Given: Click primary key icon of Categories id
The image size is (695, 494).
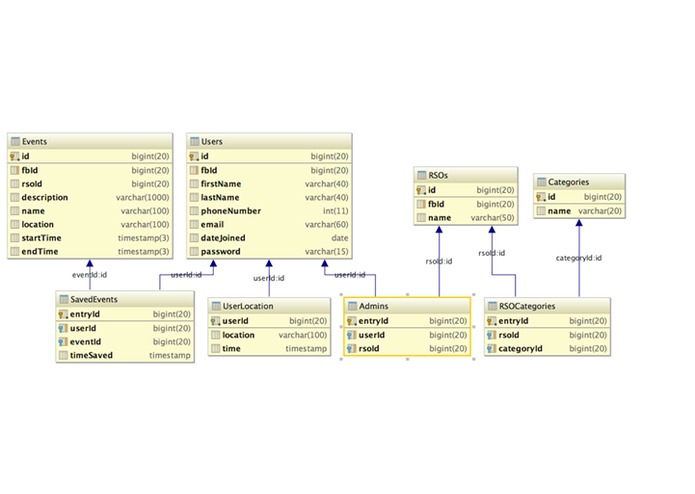Looking at the screenshot, I should point(541,197).
